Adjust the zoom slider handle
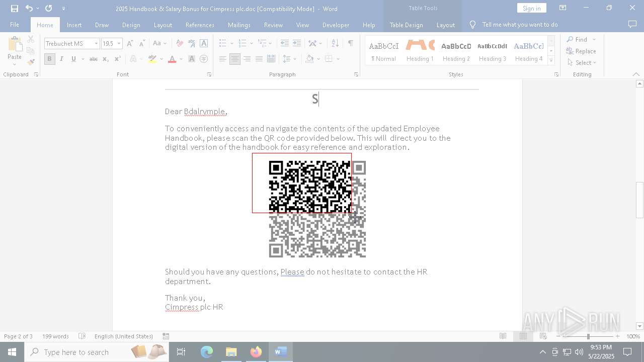 coord(588,336)
